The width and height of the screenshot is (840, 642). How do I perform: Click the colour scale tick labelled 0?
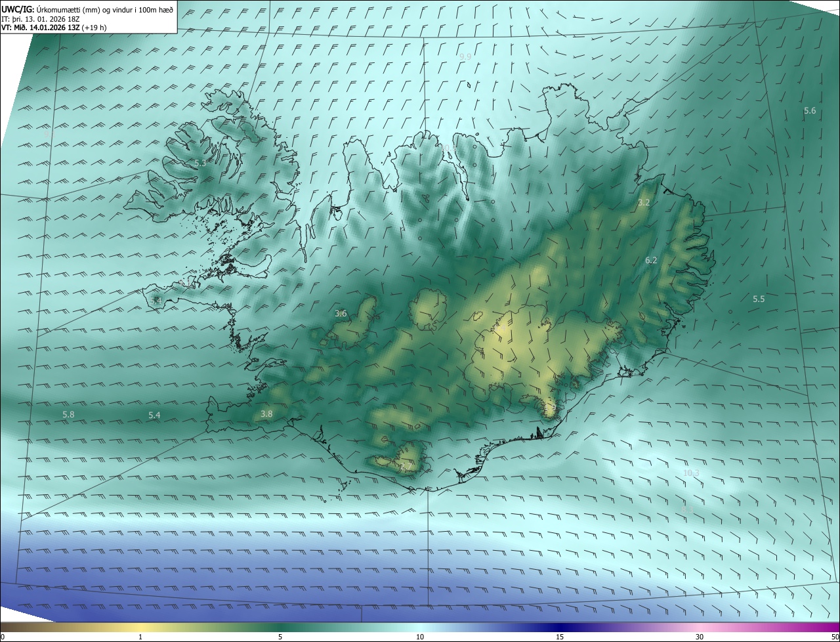tap(3, 637)
